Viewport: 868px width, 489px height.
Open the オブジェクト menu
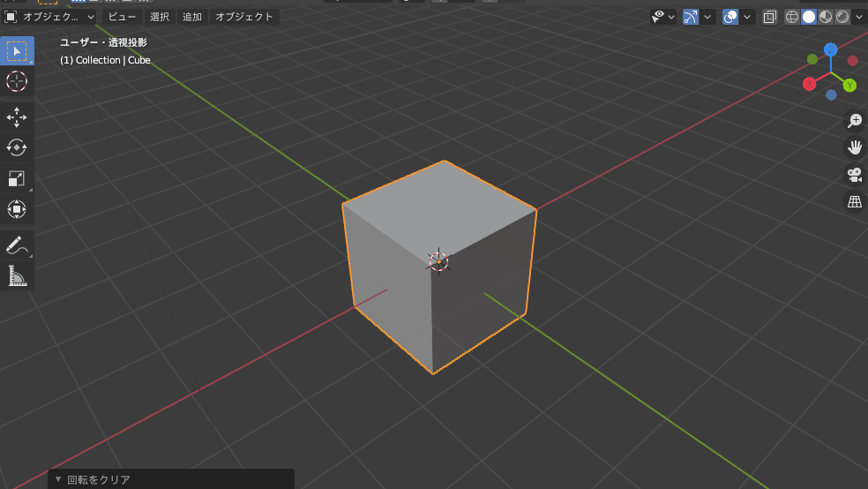point(244,17)
